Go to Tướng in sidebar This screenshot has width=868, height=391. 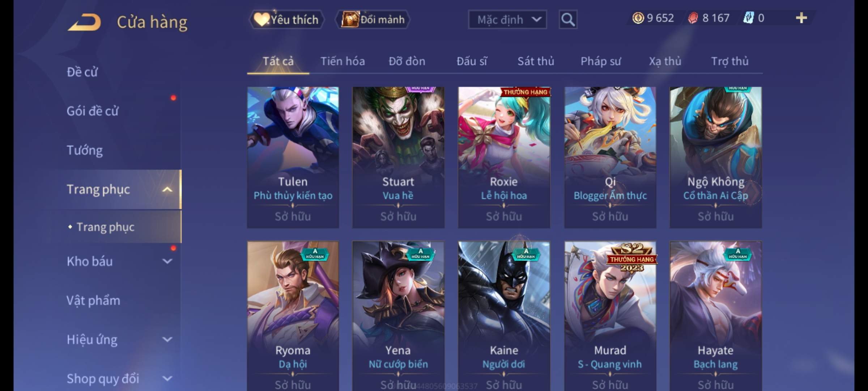(x=85, y=150)
